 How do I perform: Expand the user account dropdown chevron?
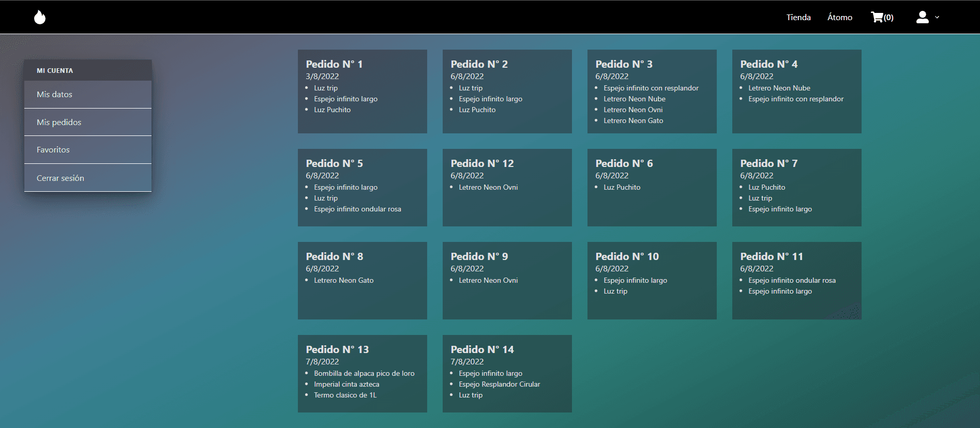tap(937, 17)
